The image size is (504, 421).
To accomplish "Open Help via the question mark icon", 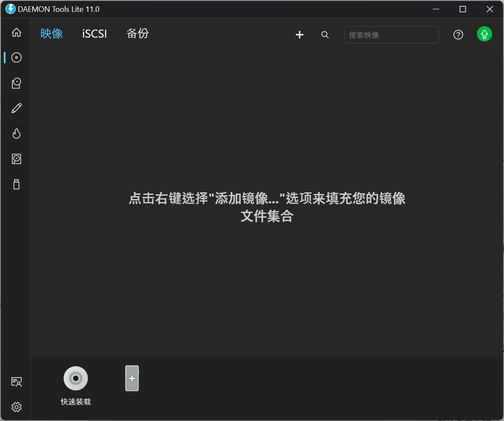I will click(x=458, y=35).
